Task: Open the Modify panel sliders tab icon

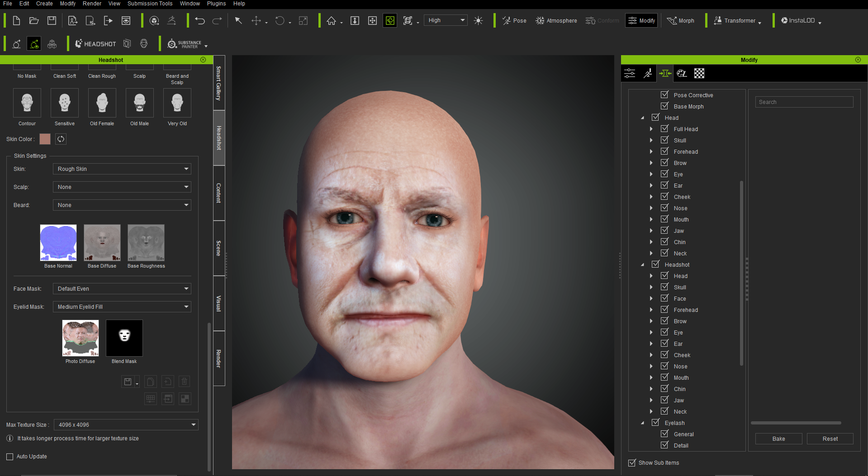Action: coord(630,73)
